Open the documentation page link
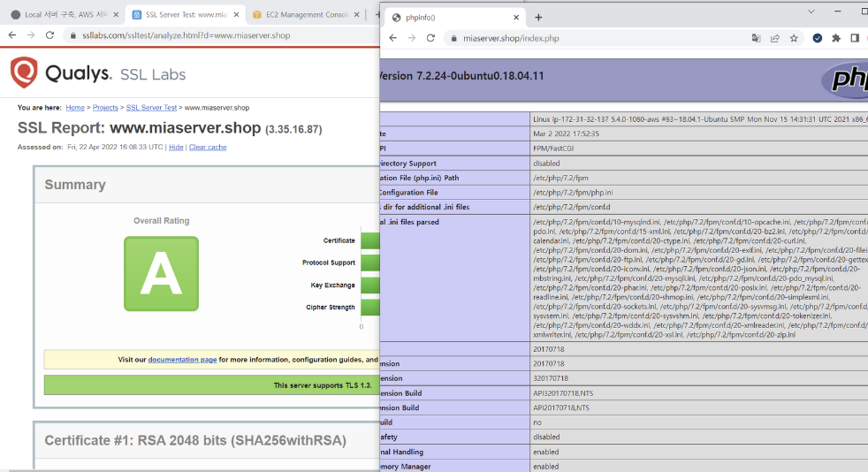 pos(182,360)
